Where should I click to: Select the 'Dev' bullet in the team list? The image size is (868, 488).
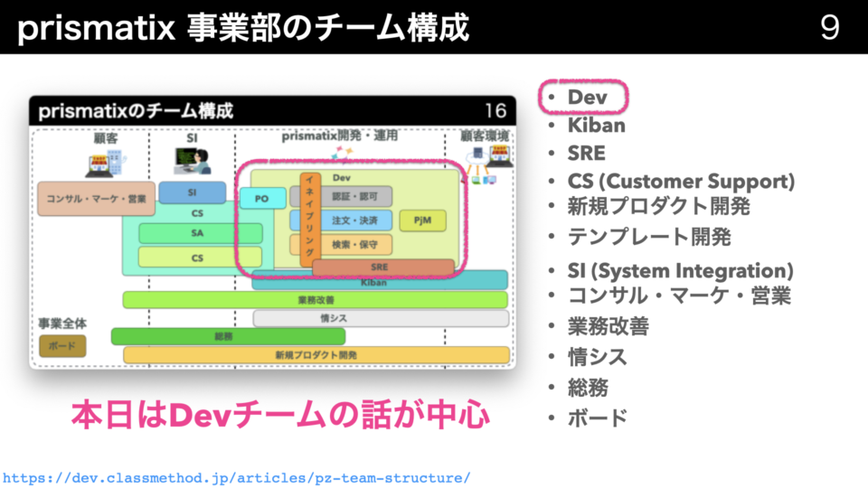tap(588, 98)
